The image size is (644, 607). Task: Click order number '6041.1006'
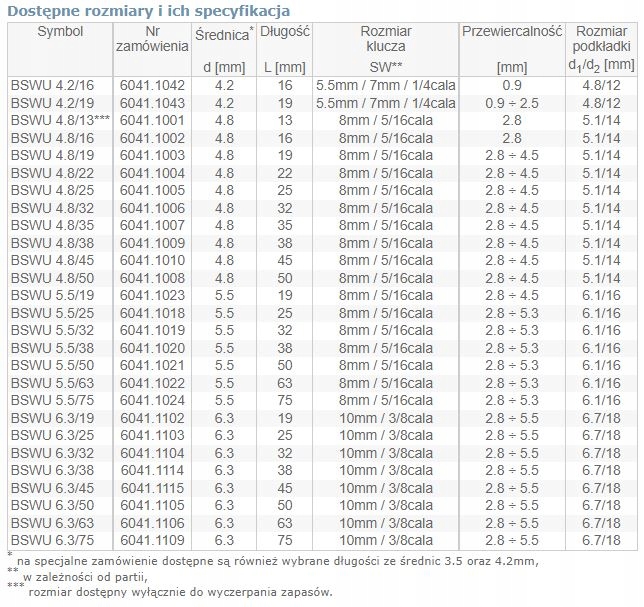(x=152, y=208)
